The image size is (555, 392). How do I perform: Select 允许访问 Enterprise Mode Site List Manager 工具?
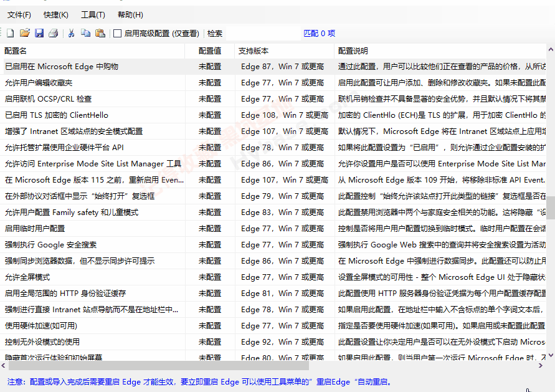[x=273, y=164]
